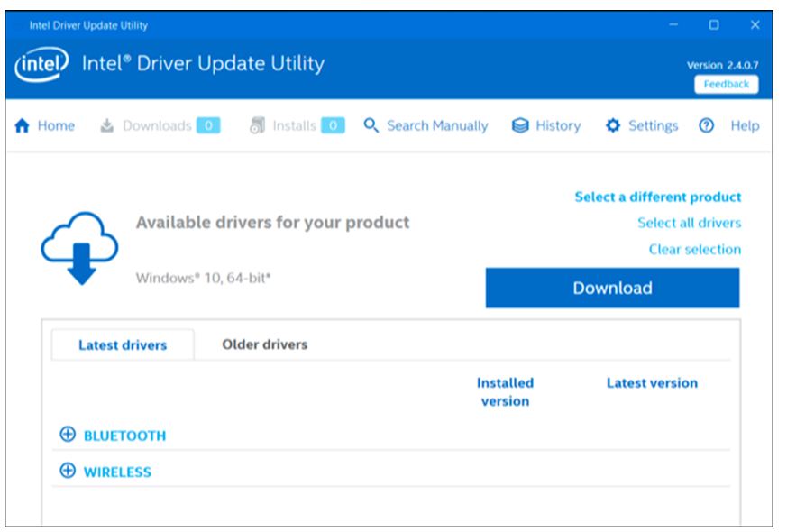The width and height of the screenshot is (787, 532).
Task: Click the Windows 10, 64-bit text
Action: [x=203, y=278]
